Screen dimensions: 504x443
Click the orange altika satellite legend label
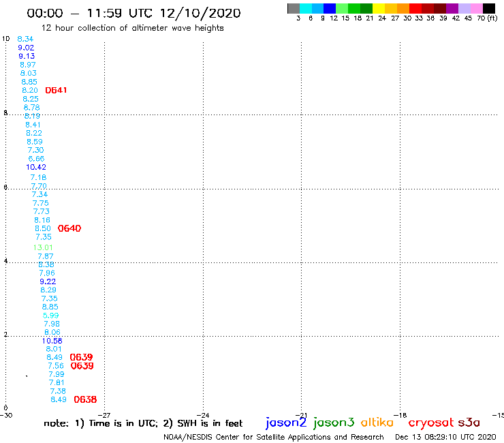(377, 422)
